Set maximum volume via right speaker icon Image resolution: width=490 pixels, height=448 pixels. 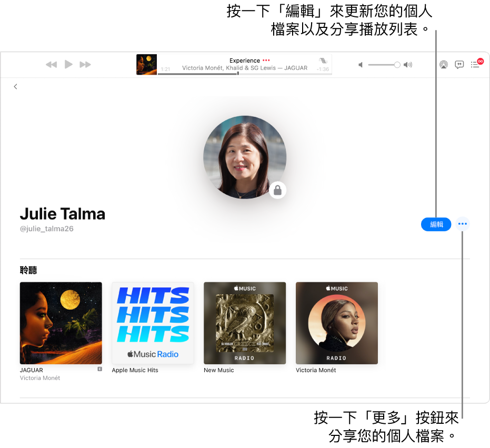(408, 65)
